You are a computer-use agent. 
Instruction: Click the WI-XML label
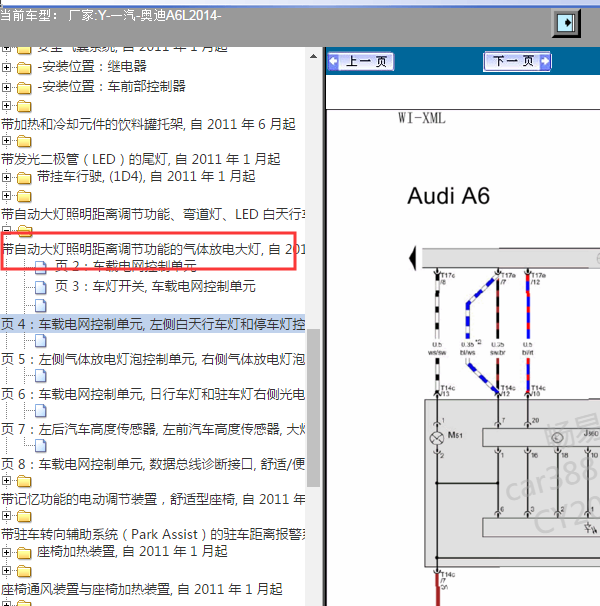click(422, 118)
